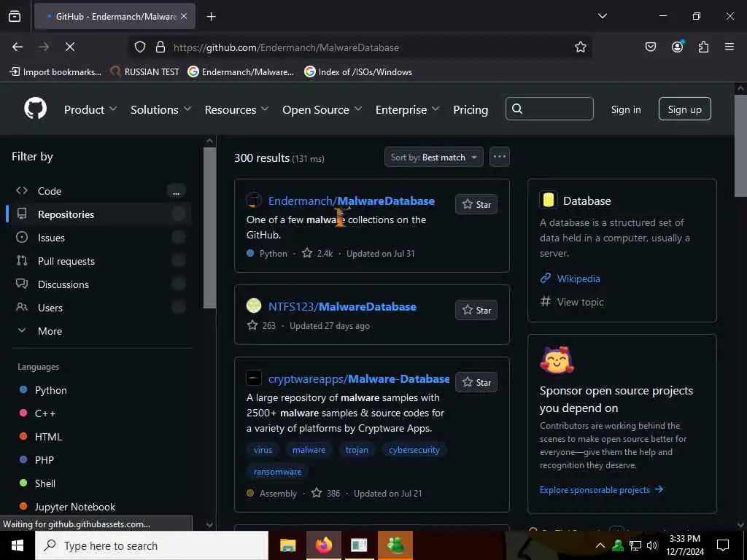Stop page loading with the X button
The height and width of the screenshot is (560, 747).
[x=70, y=47]
